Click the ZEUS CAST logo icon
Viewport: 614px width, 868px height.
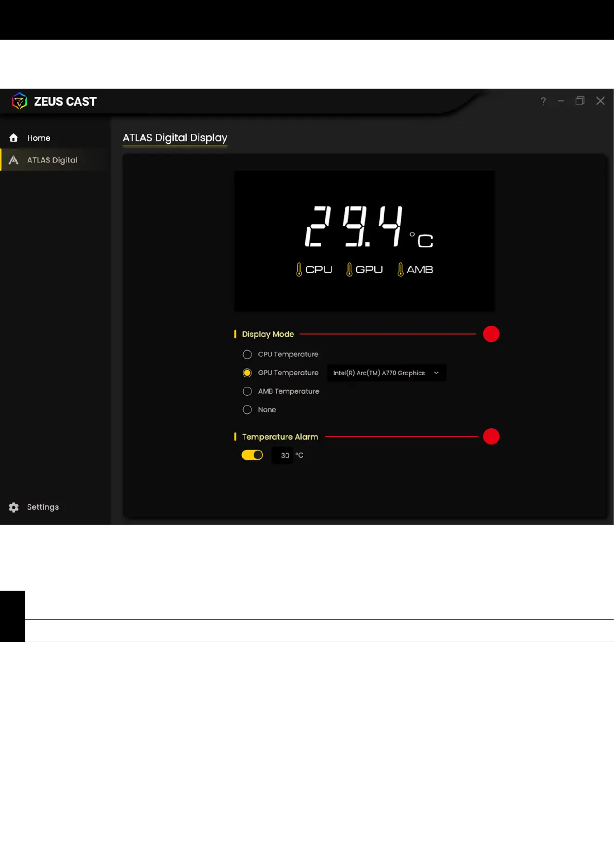click(19, 101)
